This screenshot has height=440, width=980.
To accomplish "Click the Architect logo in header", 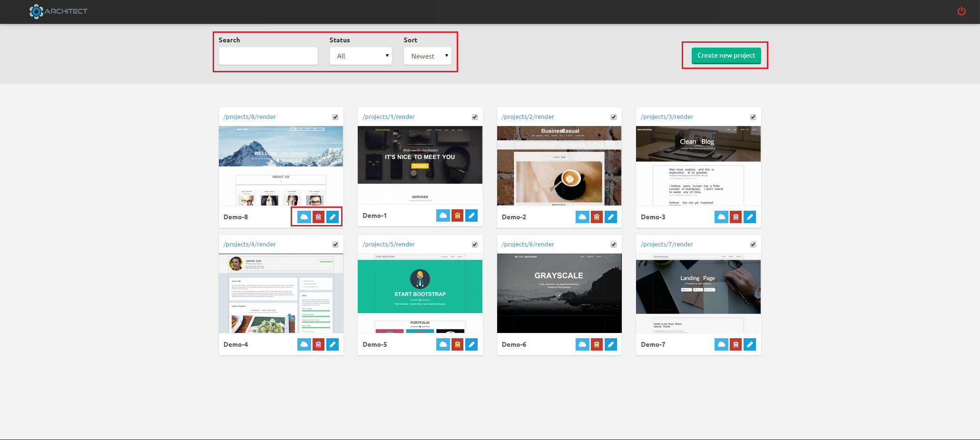I will pos(59,11).
